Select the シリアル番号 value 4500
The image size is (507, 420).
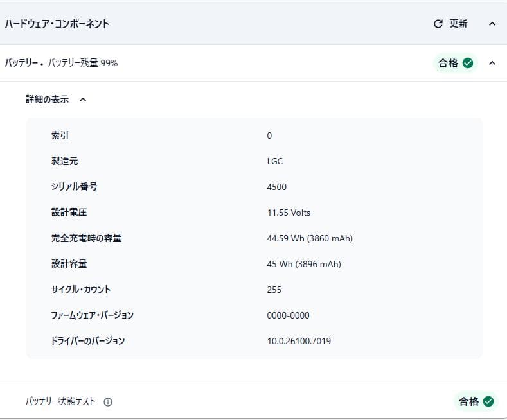(276, 187)
